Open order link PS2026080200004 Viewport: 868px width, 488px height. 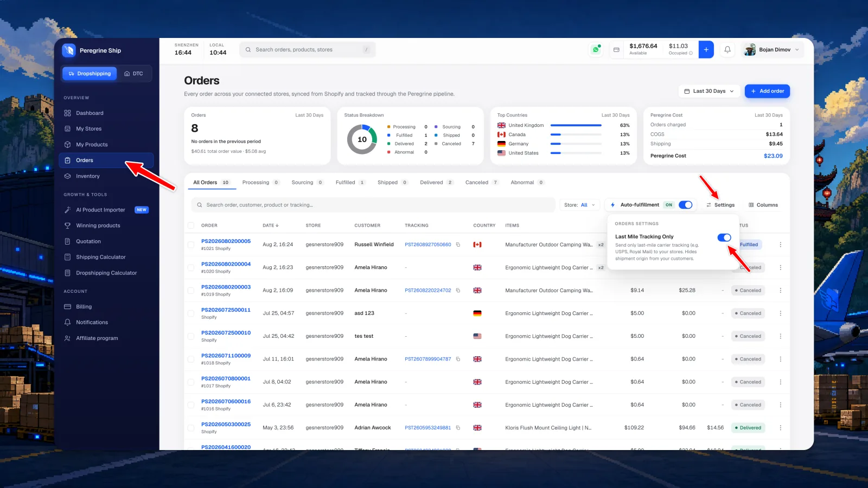(226, 264)
